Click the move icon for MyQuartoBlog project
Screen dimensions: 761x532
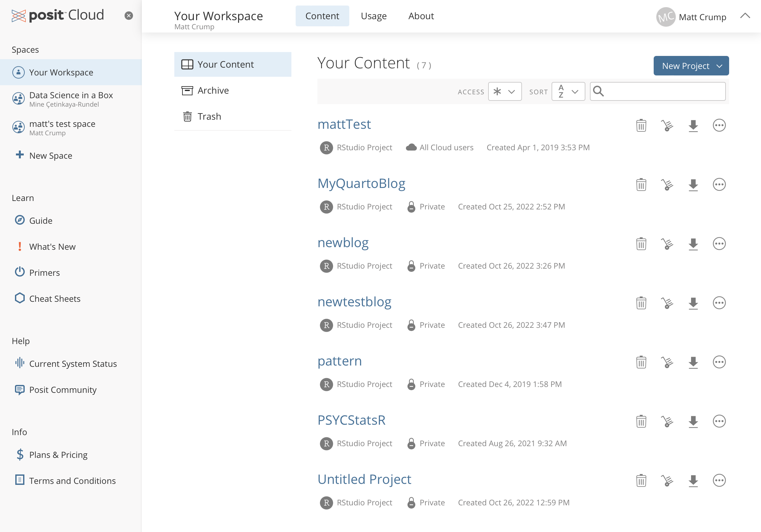(x=667, y=185)
